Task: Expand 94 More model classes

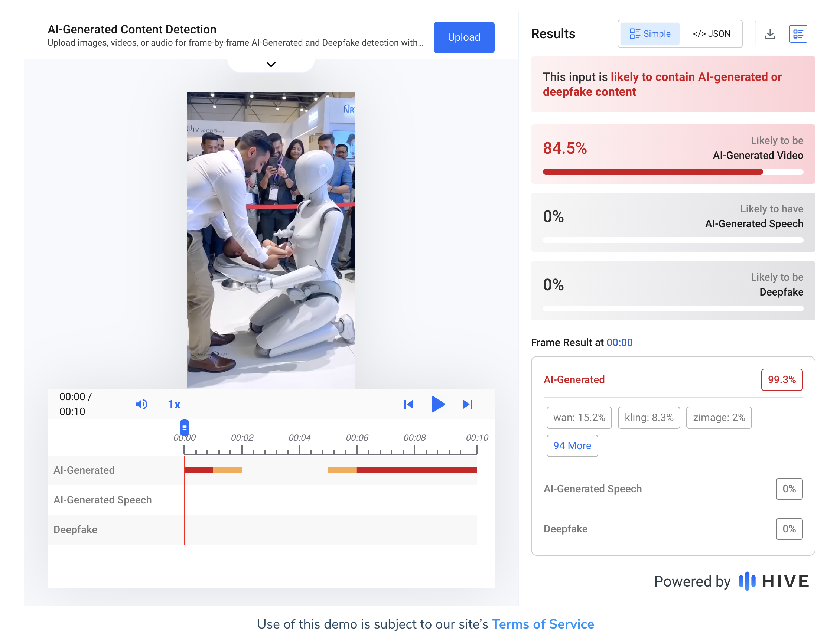Action: pyautogui.click(x=572, y=445)
